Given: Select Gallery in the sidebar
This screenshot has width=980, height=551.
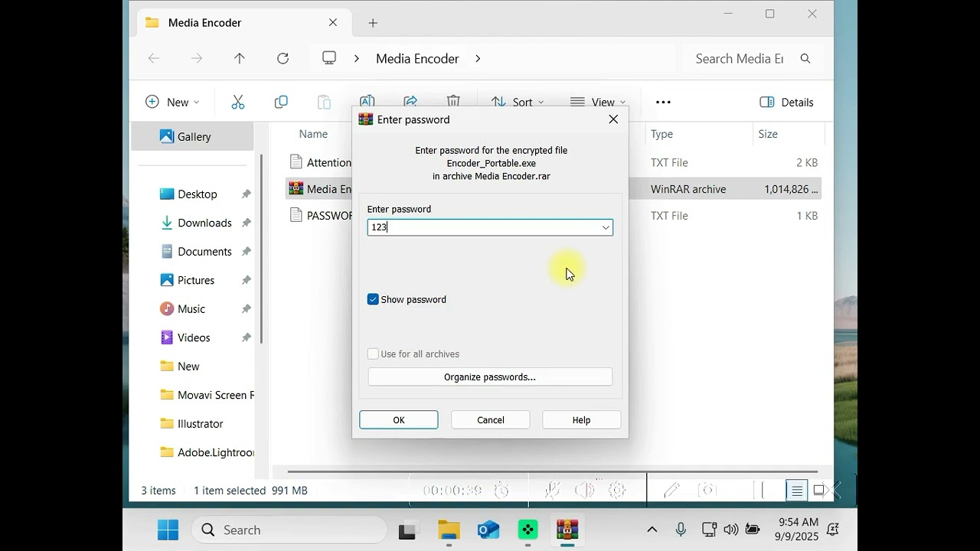Looking at the screenshot, I should coord(192,136).
